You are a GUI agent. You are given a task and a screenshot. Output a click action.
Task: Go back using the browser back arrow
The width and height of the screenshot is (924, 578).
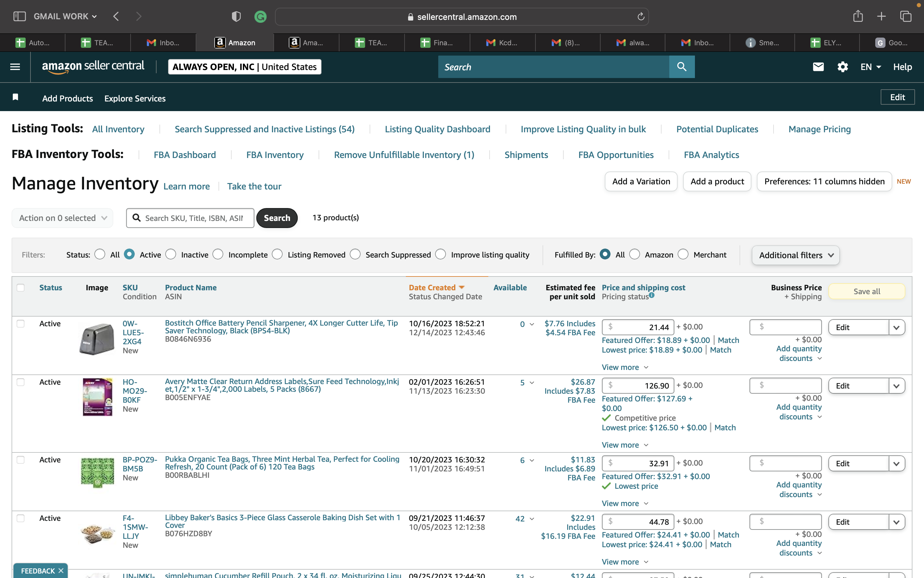pos(116,16)
